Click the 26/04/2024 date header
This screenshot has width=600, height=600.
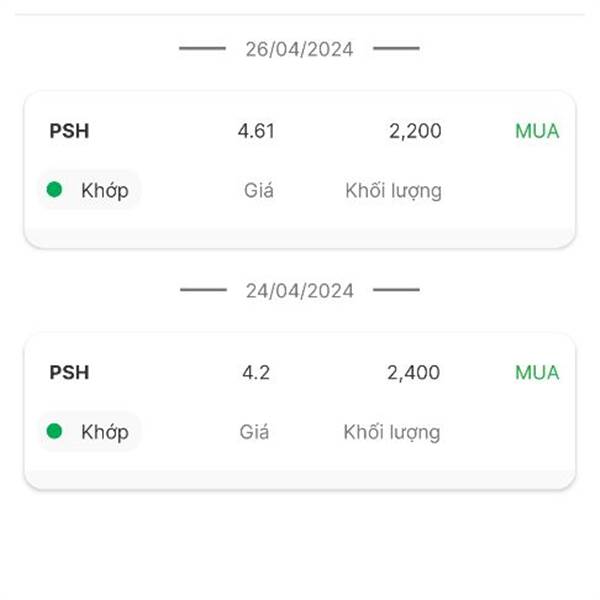[299, 49]
